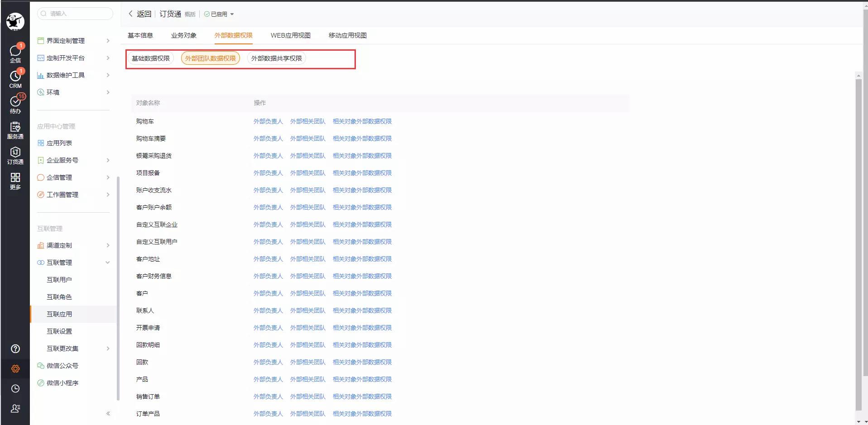The image size is (868, 425).
Task: Click the 互联管理 link icon
Action: [x=40, y=263]
